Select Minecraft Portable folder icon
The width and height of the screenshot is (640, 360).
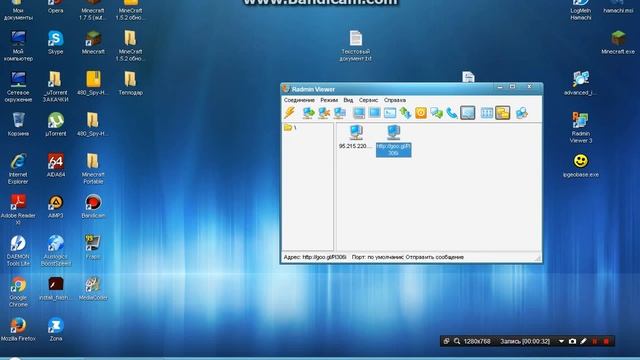93,169
